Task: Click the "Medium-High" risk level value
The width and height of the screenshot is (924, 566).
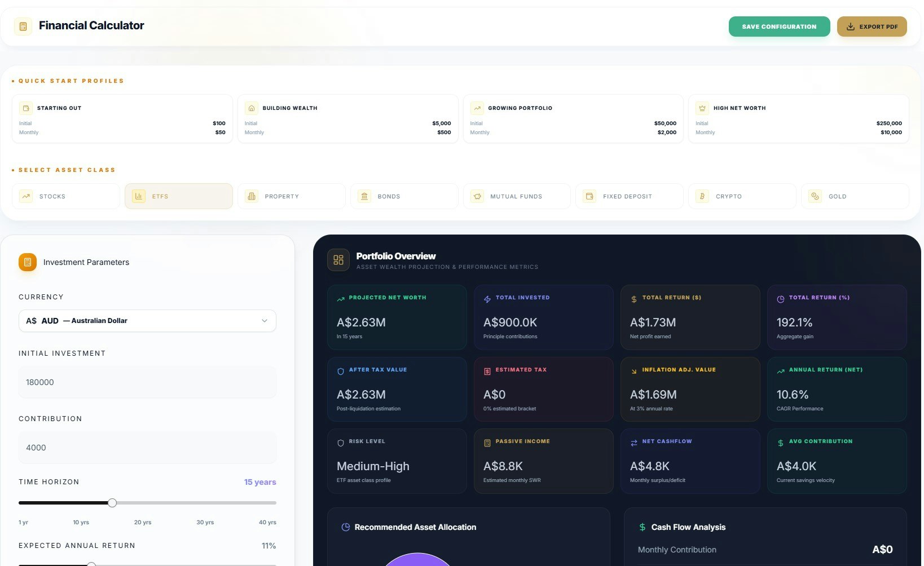Action: [x=373, y=466]
